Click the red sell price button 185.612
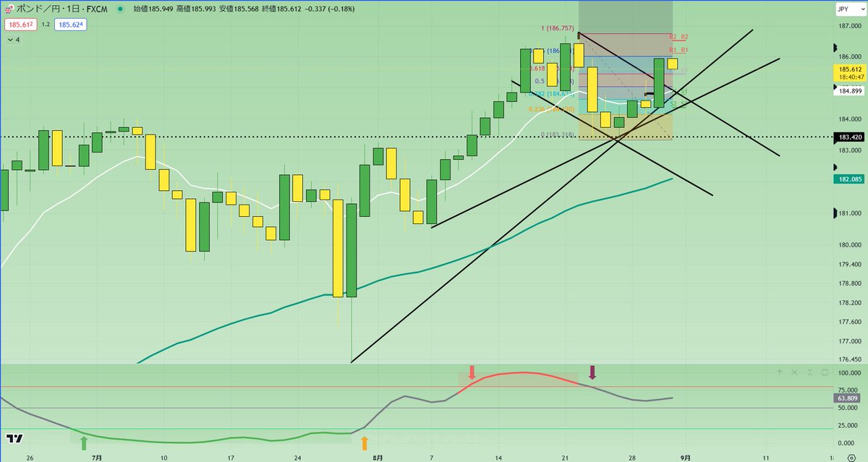868x462 pixels. tap(20, 25)
